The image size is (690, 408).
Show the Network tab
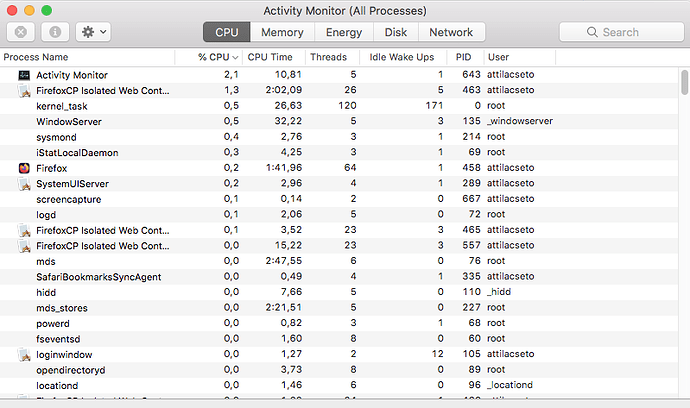pyautogui.click(x=451, y=32)
